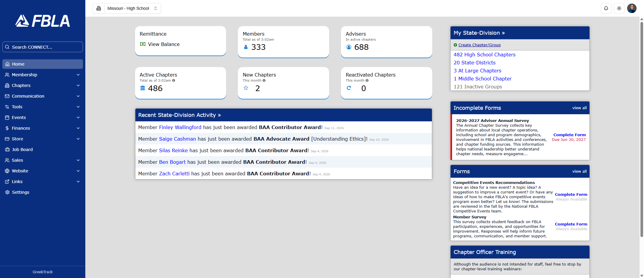Open member Ben Bogart
Screen dimensions: 644x278
coord(172,162)
